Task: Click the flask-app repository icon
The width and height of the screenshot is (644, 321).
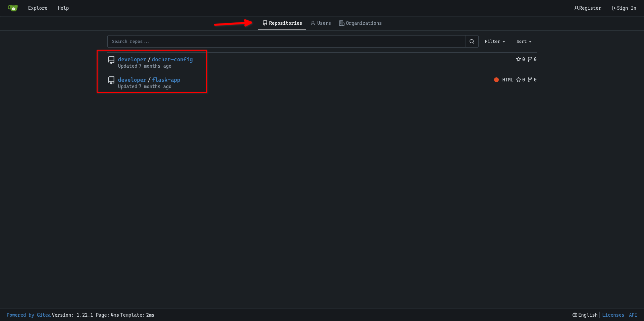Action: (111, 80)
